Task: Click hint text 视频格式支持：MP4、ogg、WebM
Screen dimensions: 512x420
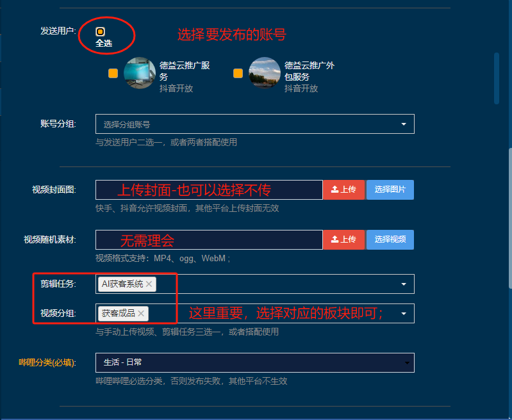Action: pos(163,259)
